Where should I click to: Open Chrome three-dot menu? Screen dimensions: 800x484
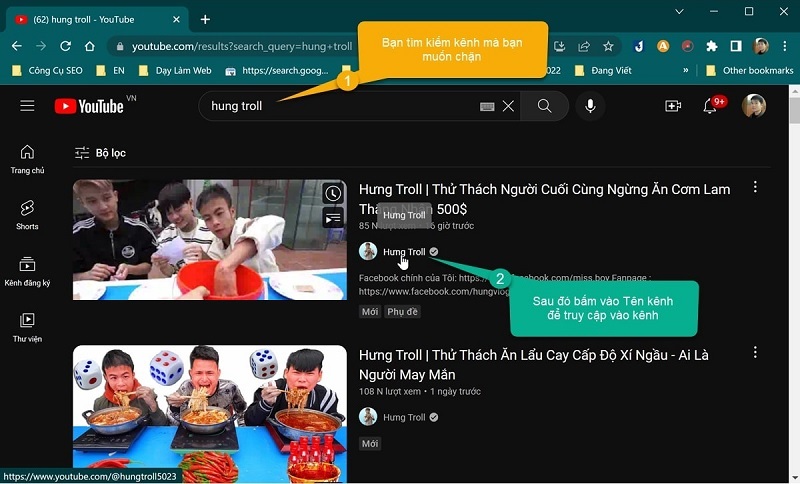tap(785, 46)
